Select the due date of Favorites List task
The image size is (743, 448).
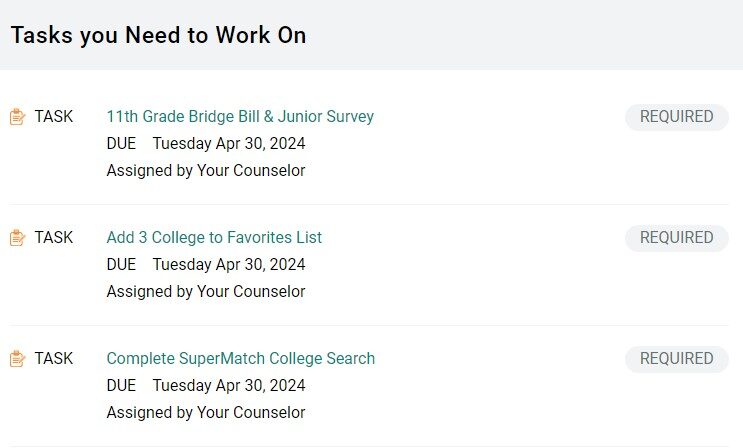[229, 265]
